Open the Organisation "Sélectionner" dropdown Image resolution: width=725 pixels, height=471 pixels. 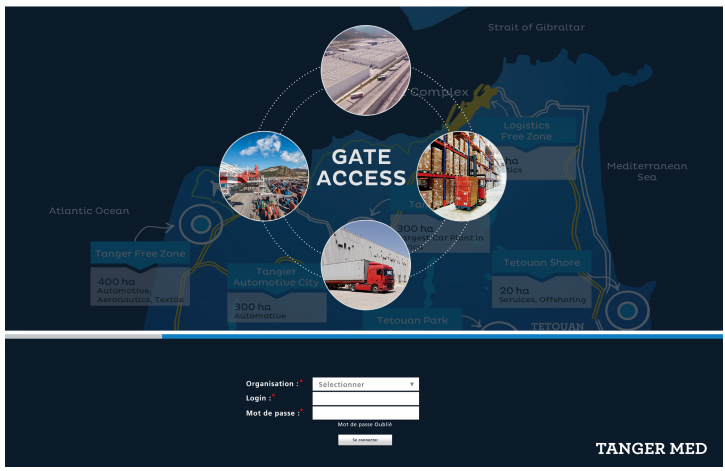pyautogui.click(x=365, y=384)
